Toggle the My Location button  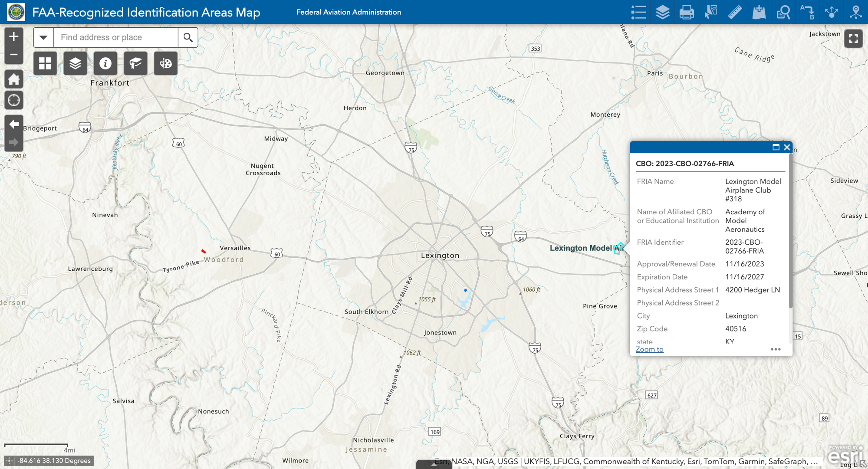(x=14, y=100)
